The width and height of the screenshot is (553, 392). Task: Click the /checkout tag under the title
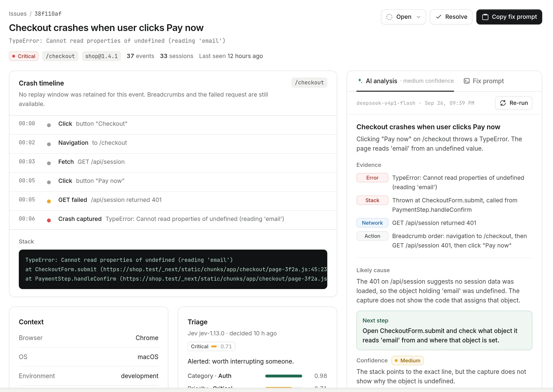pos(60,56)
